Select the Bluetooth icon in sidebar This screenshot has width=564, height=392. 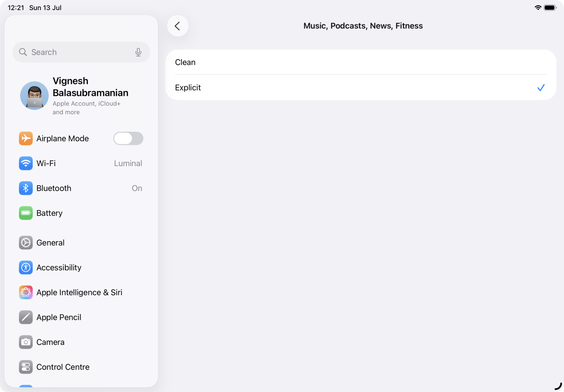[26, 188]
